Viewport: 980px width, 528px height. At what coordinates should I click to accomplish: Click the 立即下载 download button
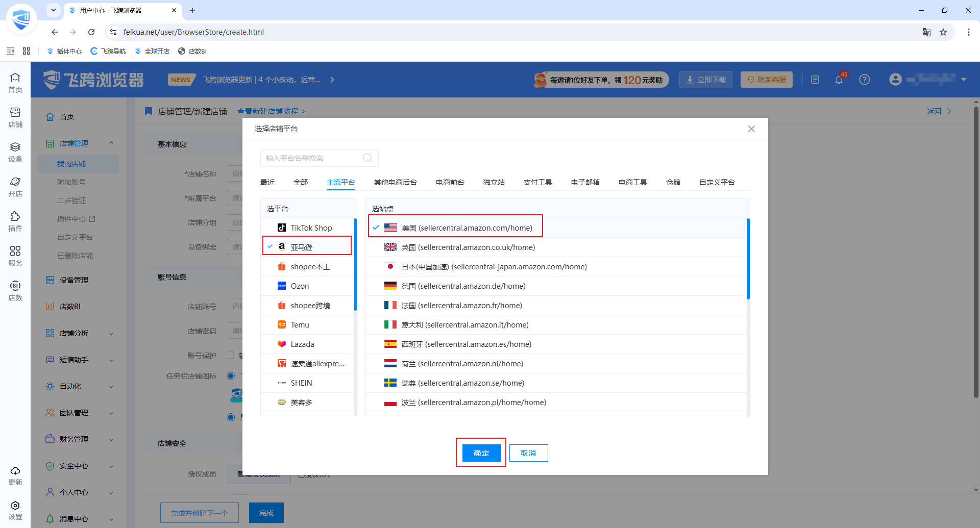(x=706, y=80)
